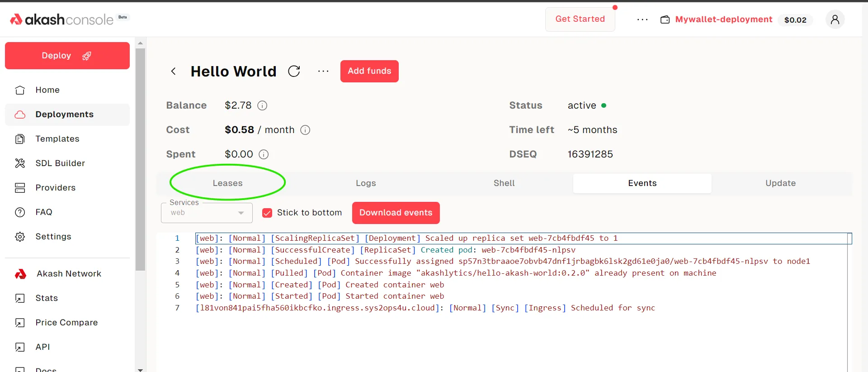868x372 pixels.
Task: Expand the Services web dropdown
Action: pos(207,213)
